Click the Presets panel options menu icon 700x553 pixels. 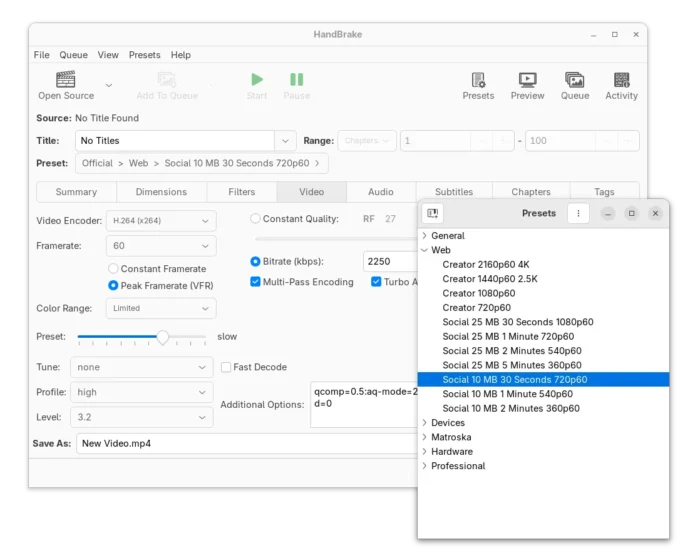[578, 213]
